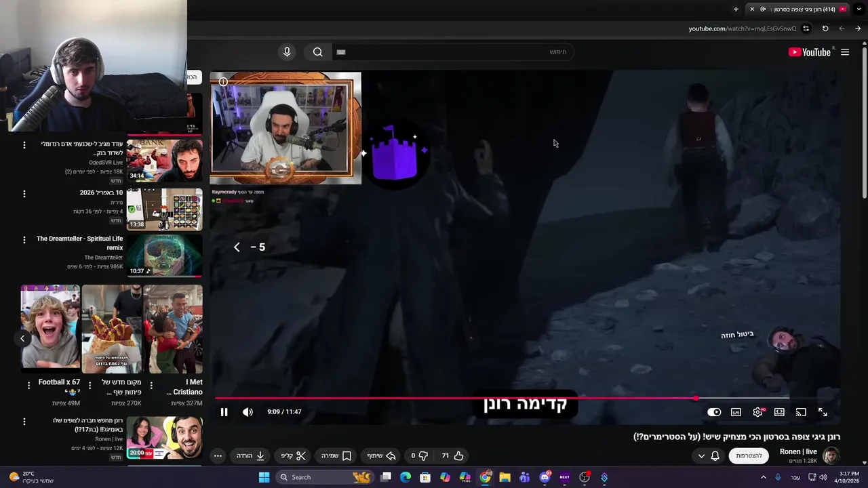
Task: Open the I Met Cristiano short
Action: pyautogui.click(x=173, y=329)
